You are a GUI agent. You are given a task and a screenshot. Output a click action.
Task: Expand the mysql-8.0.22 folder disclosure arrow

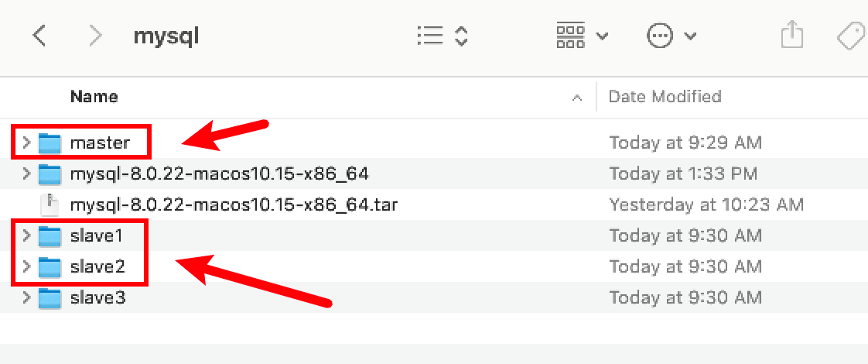pyautogui.click(x=26, y=173)
